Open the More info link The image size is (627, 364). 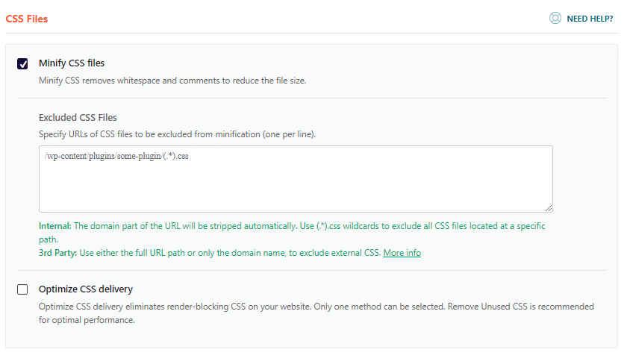click(402, 253)
